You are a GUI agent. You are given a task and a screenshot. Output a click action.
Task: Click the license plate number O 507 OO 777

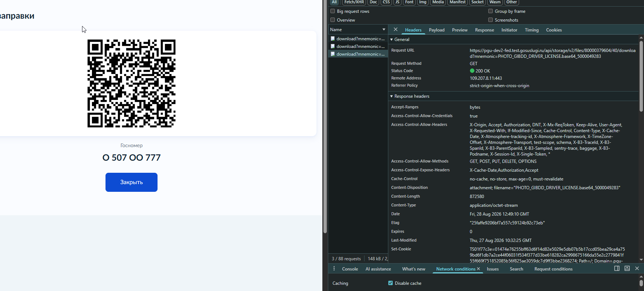point(132,158)
